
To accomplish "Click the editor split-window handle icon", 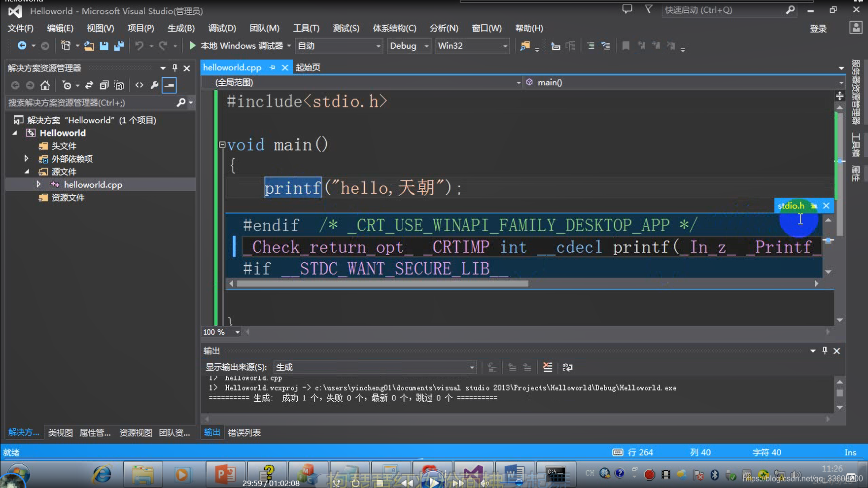I will point(839,96).
